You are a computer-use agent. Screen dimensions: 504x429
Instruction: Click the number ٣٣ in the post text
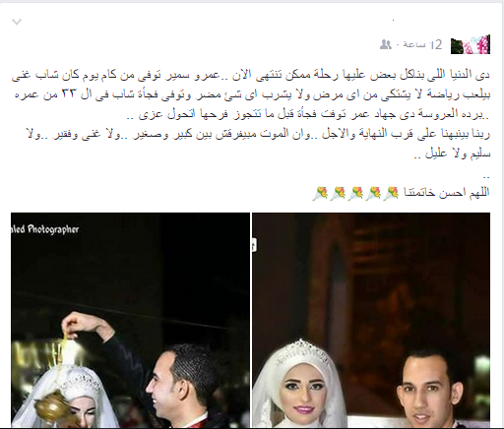(x=69, y=94)
